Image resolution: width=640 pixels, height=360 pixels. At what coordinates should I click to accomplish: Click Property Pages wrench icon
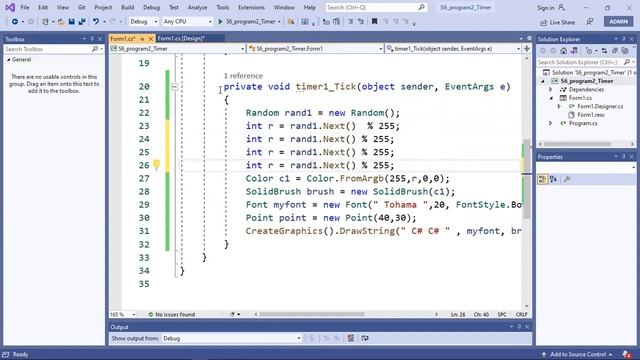567,179
